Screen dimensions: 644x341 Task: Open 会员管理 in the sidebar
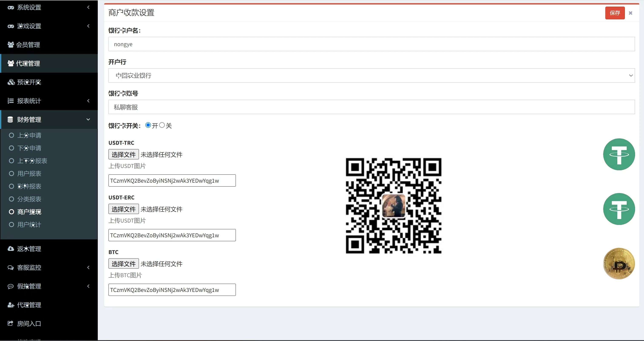(49, 45)
